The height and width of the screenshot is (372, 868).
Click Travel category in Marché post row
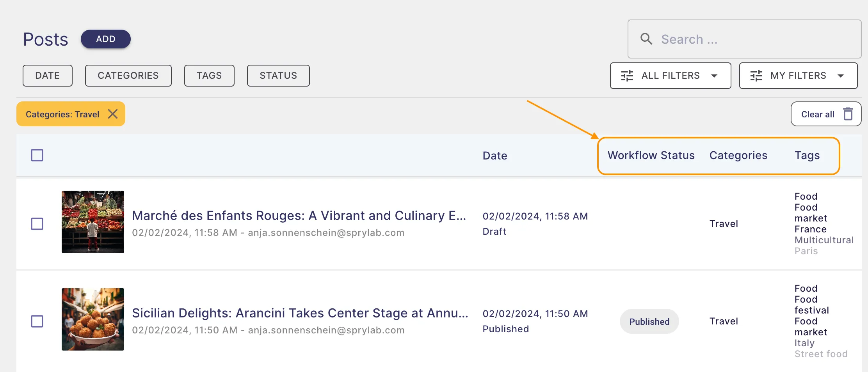pos(724,224)
